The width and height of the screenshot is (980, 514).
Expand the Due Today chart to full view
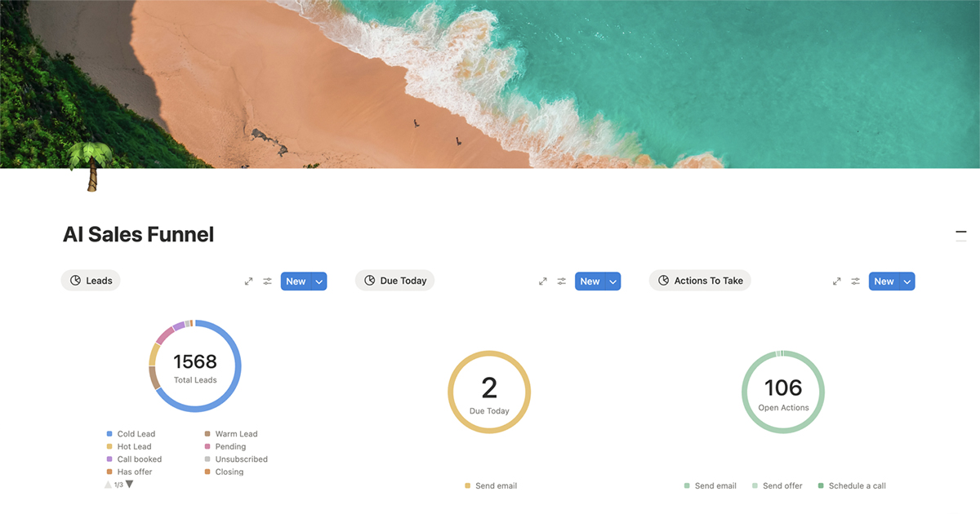pyautogui.click(x=542, y=281)
